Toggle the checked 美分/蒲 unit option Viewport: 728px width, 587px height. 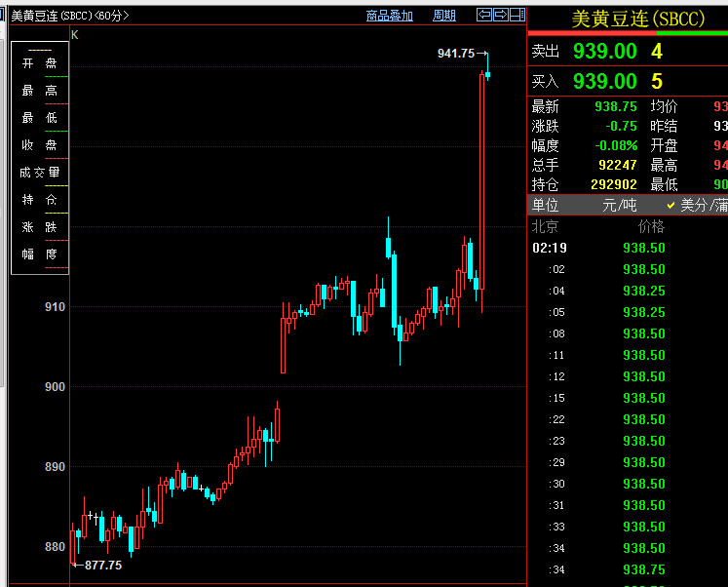coord(696,205)
